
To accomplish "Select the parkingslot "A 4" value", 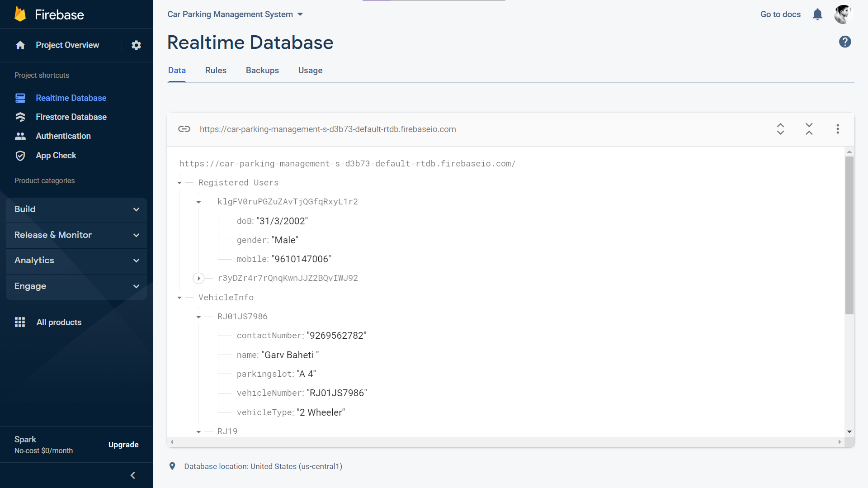I will (x=306, y=374).
